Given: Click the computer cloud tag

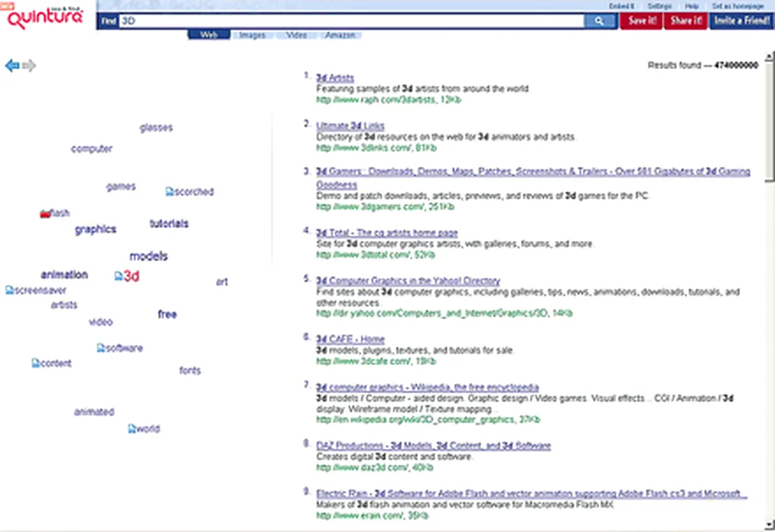Looking at the screenshot, I should 91,149.
